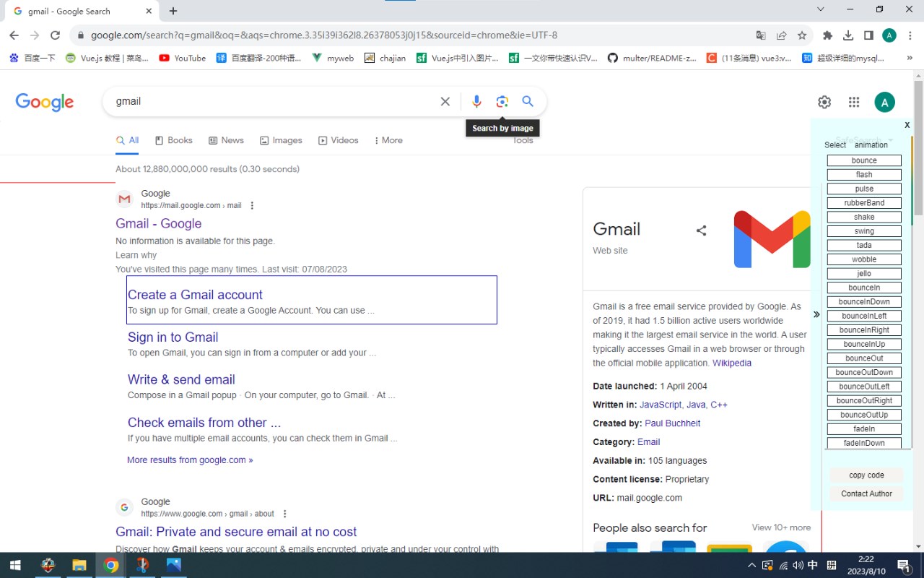Select the flash animation
Viewport: 924px width, 578px height.
point(864,175)
